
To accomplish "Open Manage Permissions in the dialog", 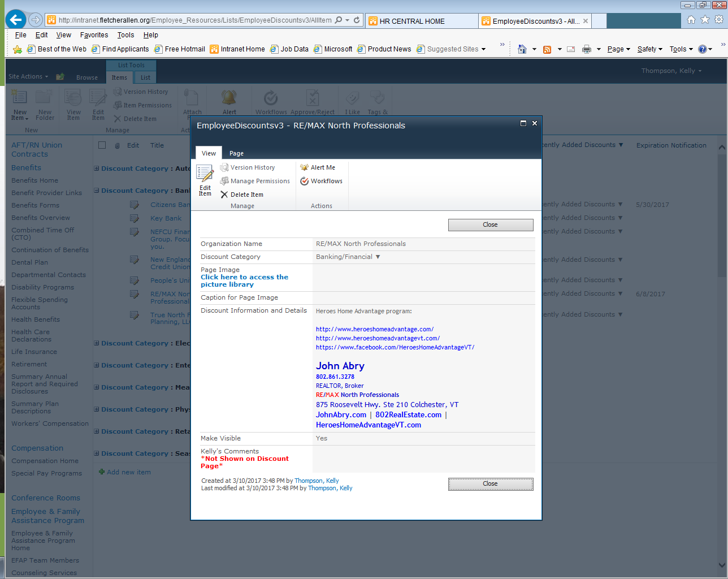I will click(254, 181).
